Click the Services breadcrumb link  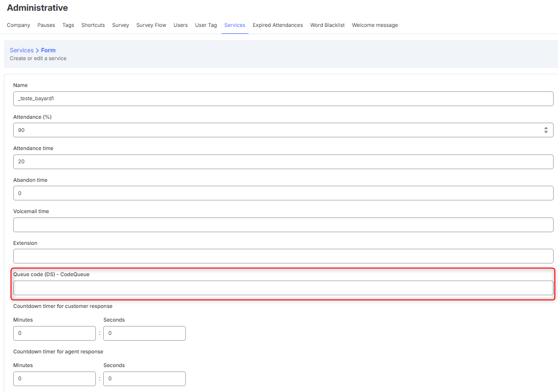pos(22,50)
